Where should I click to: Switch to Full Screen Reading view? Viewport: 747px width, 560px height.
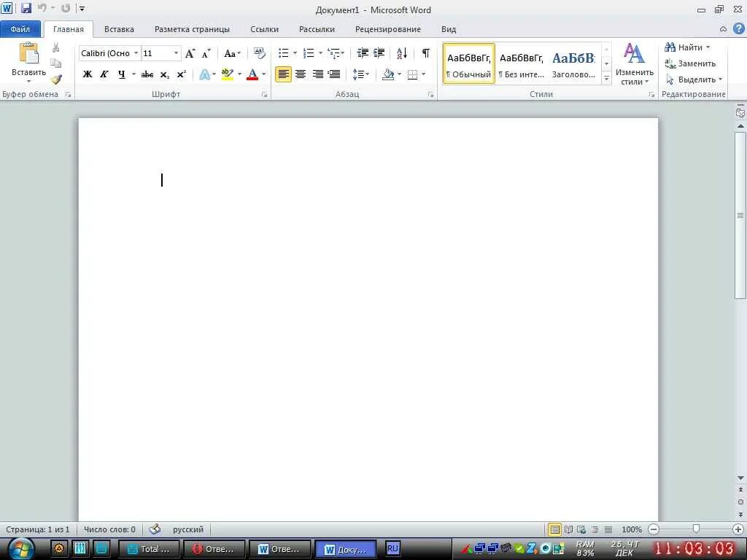[568, 529]
